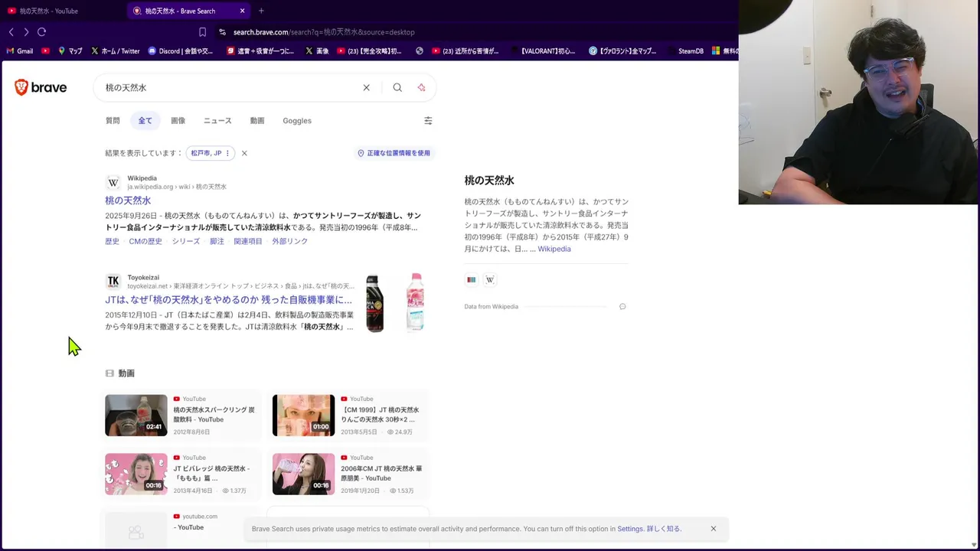The height and width of the screenshot is (551, 980).
Task: Open the Settings link in the metrics notice
Action: (630, 529)
